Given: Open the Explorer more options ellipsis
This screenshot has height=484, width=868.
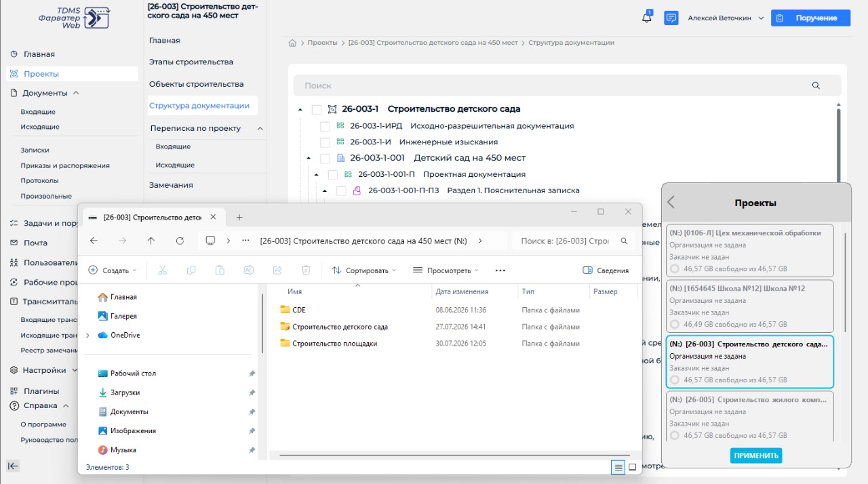Looking at the screenshot, I should click(x=500, y=270).
